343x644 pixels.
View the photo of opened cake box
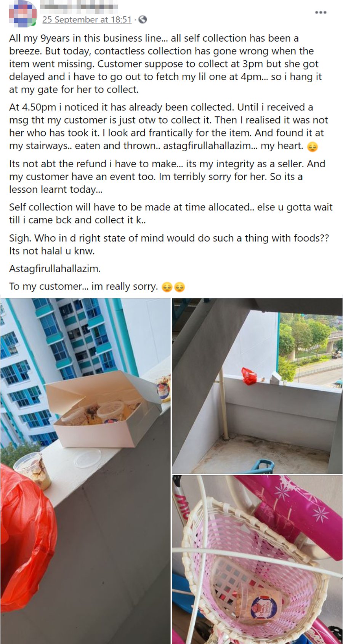click(85, 471)
